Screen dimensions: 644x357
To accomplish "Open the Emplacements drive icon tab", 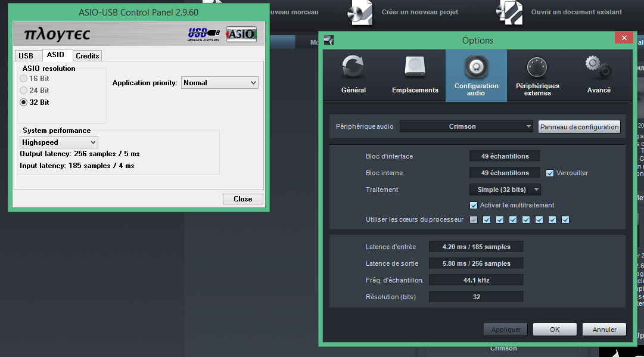I will (x=415, y=67).
